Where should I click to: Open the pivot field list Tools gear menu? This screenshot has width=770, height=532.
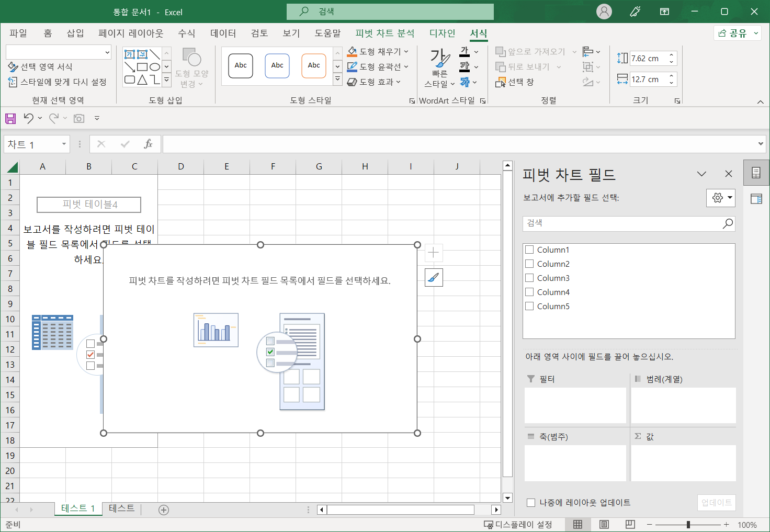click(x=721, y=198)
